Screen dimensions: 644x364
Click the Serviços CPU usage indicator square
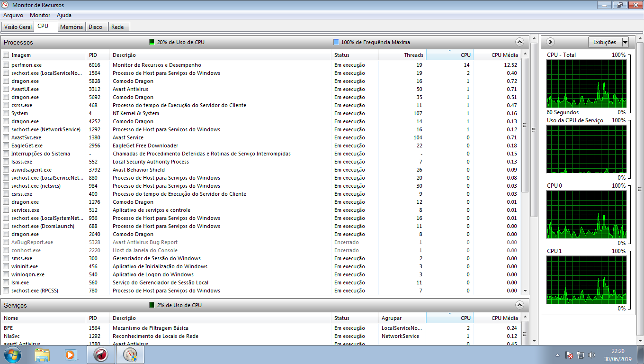tap(152, 305)
